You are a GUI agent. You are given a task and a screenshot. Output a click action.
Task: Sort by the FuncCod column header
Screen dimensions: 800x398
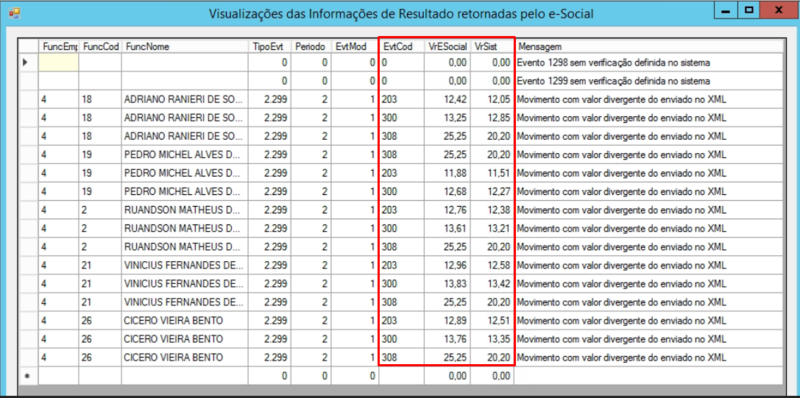[x=100, y=46]
